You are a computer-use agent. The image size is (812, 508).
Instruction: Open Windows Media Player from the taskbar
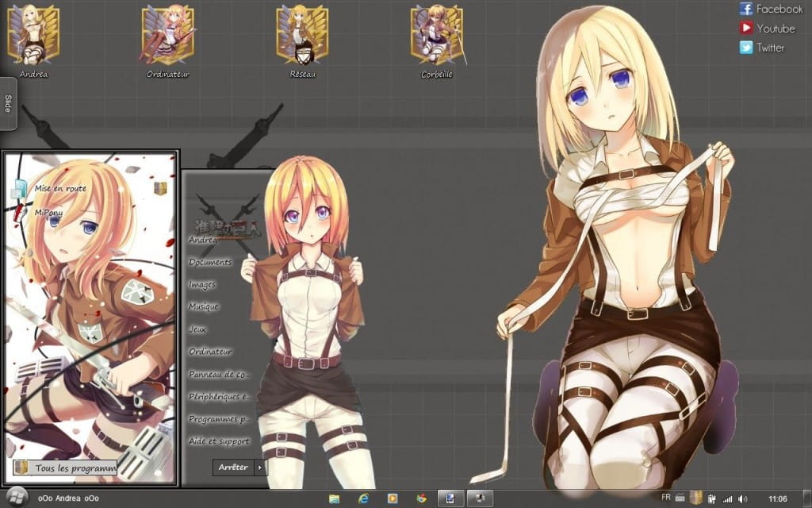pyautogui.click(x=393, y=499)
